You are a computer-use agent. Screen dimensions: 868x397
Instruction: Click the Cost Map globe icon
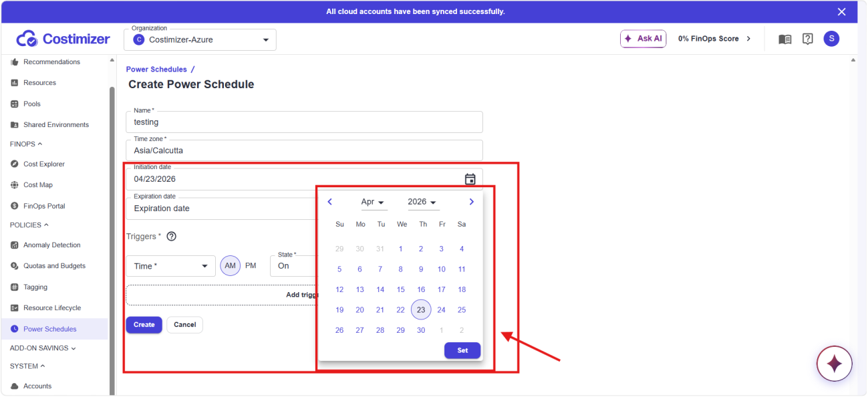pyautogui.click(x=15, y=185)
